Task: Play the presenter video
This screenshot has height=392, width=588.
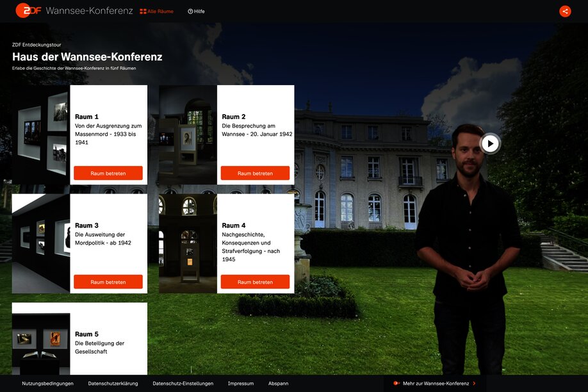Action: [x=490, y=143]
